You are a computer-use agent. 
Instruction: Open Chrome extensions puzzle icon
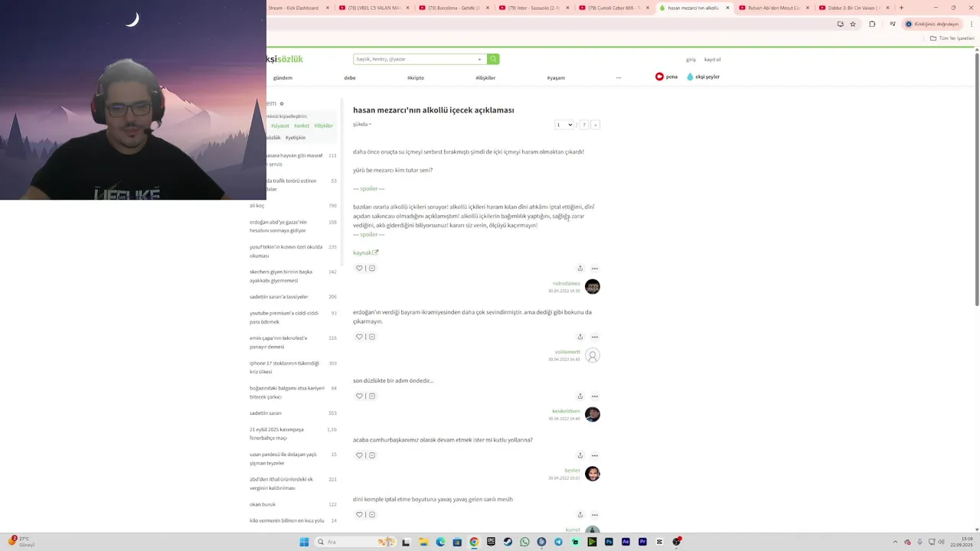coord(872,24)
